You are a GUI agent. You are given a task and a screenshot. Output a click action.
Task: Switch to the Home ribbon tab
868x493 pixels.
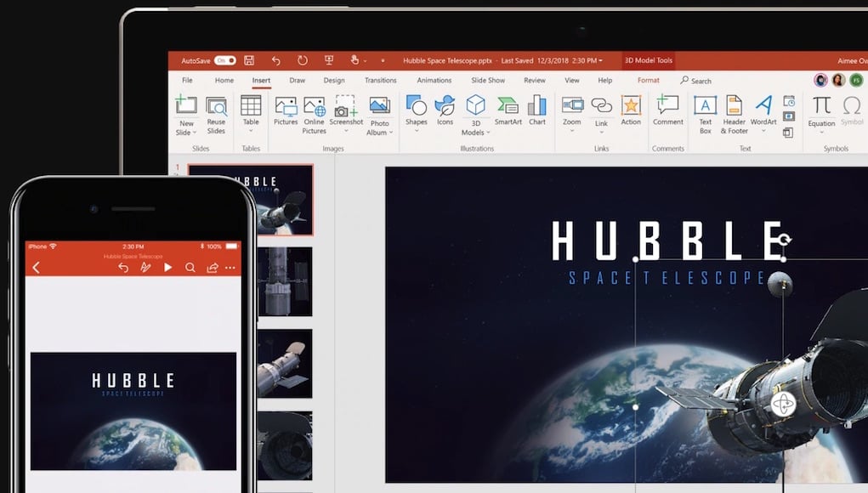(224, 80)
